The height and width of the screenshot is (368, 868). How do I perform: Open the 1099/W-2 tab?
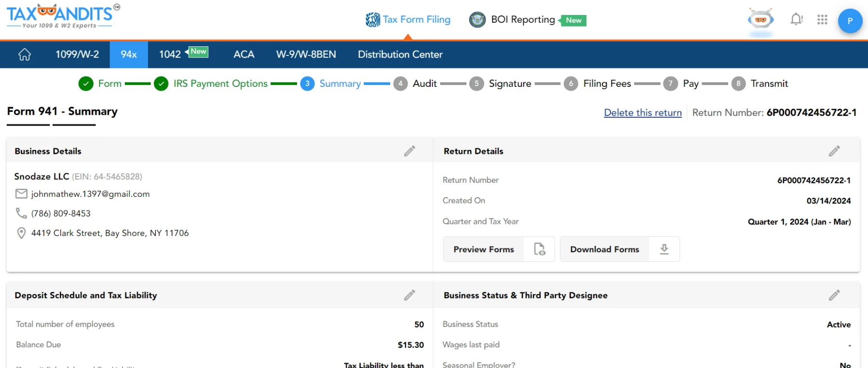click(77, 55)
